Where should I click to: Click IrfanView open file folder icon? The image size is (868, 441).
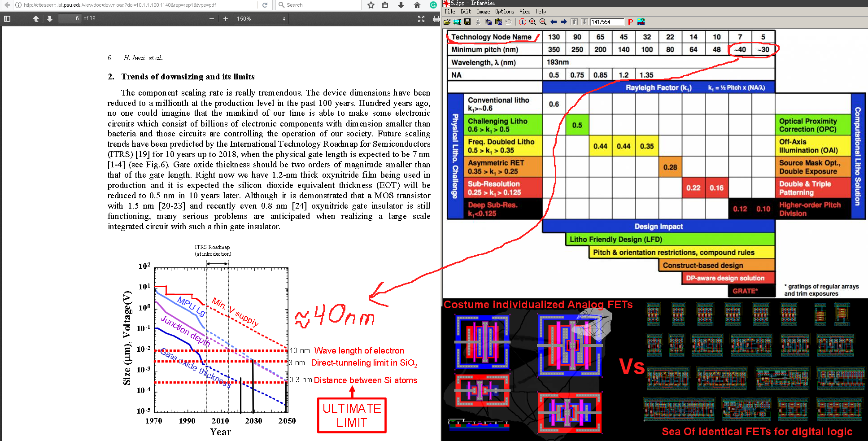447,22
